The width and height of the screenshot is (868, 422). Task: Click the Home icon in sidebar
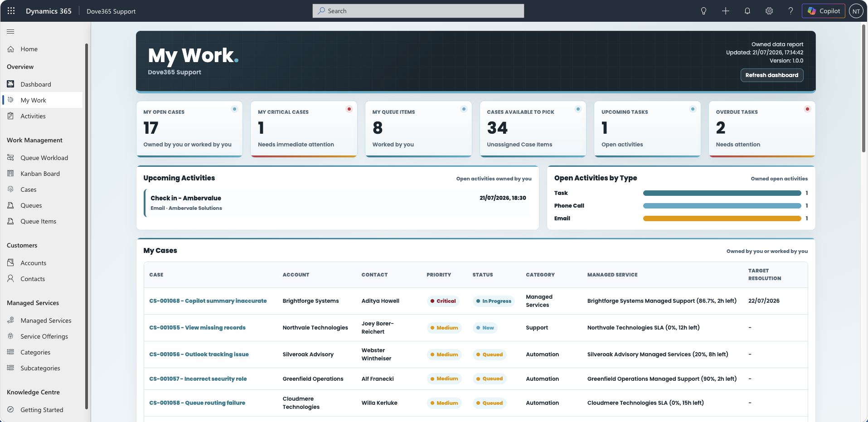coord(10,49)
